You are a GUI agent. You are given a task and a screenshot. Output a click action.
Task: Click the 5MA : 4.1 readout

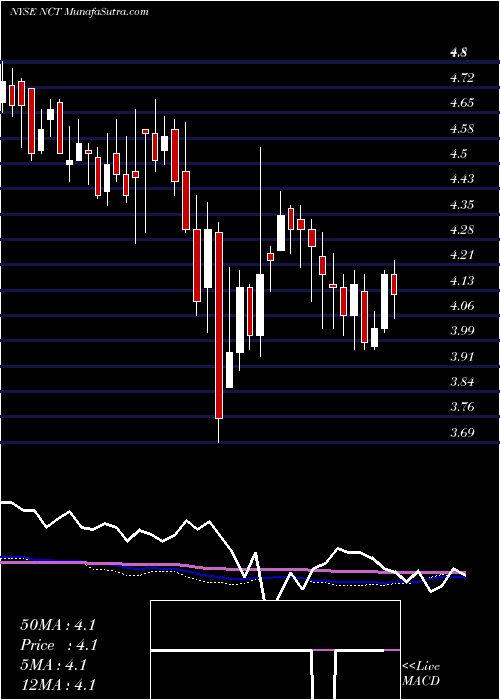[x=53, y=665]
